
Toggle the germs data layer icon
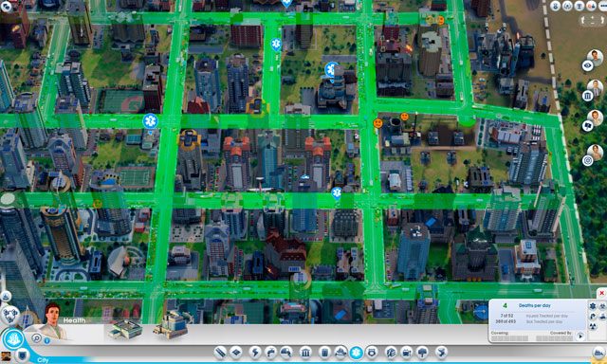[603, 306]
